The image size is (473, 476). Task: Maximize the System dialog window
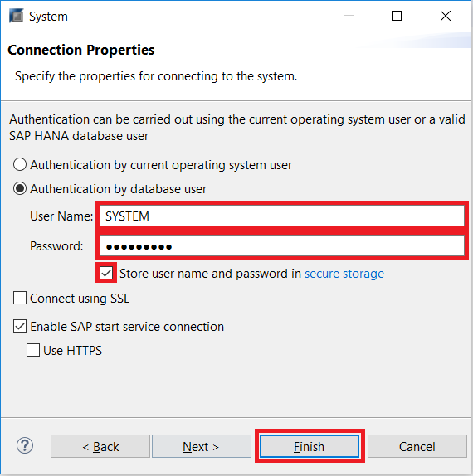[397, 16]
